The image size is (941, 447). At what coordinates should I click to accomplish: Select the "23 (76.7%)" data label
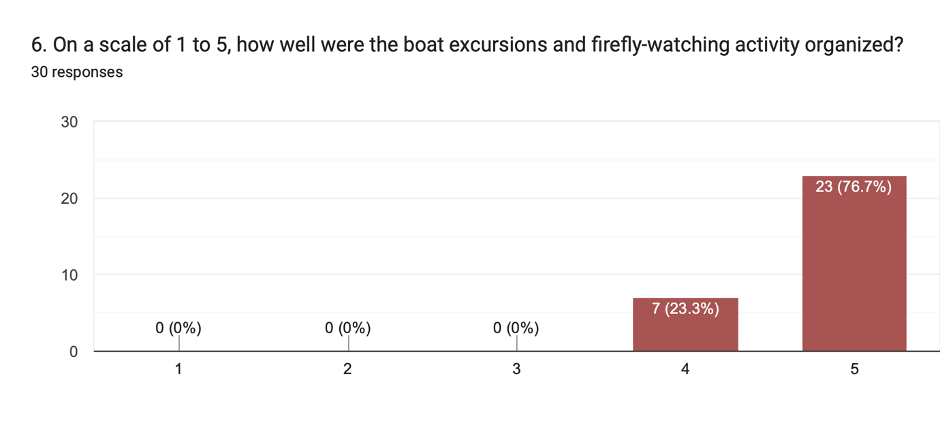coord(854,187)
